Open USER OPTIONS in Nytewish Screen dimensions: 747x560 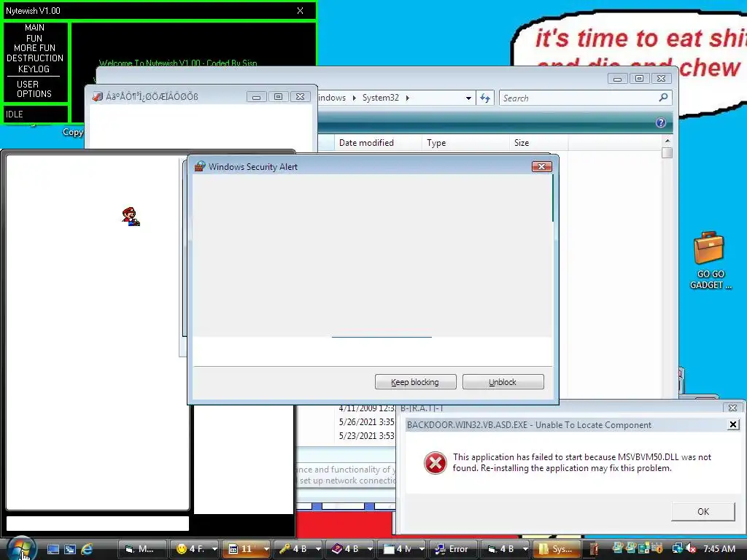point(34,89)
